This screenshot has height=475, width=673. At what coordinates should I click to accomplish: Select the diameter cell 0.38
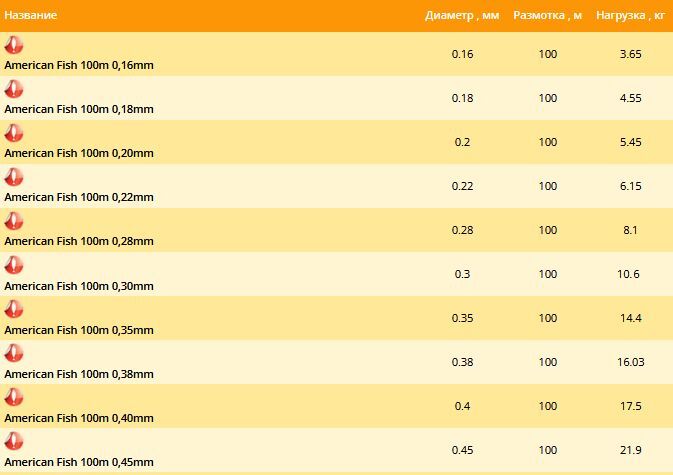pyautogui.click(x=462, y=362)
